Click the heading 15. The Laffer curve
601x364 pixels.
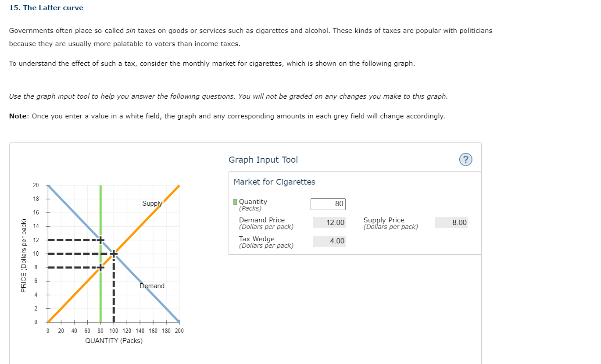[46, 7]
